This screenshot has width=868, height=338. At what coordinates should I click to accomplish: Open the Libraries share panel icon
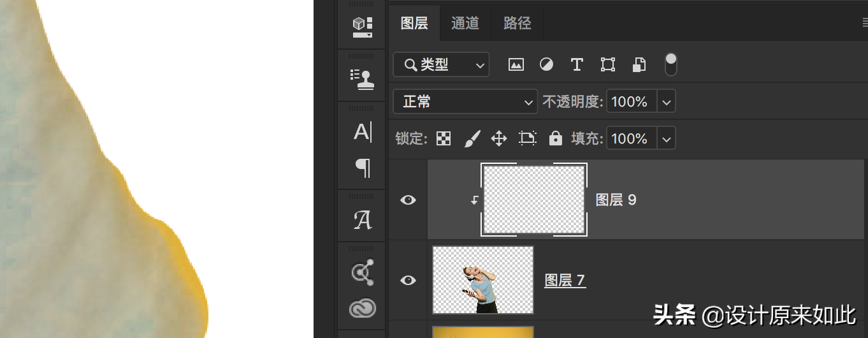click(362, 272)
